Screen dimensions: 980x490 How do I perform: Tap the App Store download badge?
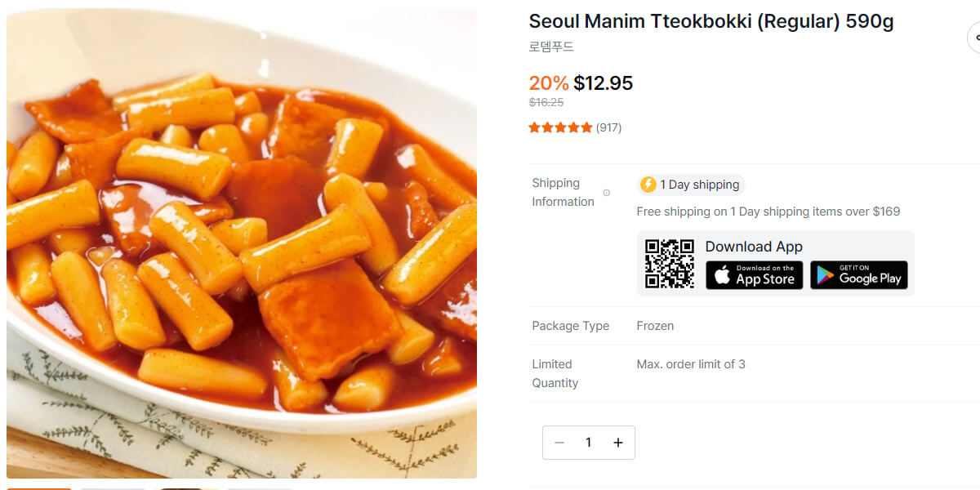(754, 275)
